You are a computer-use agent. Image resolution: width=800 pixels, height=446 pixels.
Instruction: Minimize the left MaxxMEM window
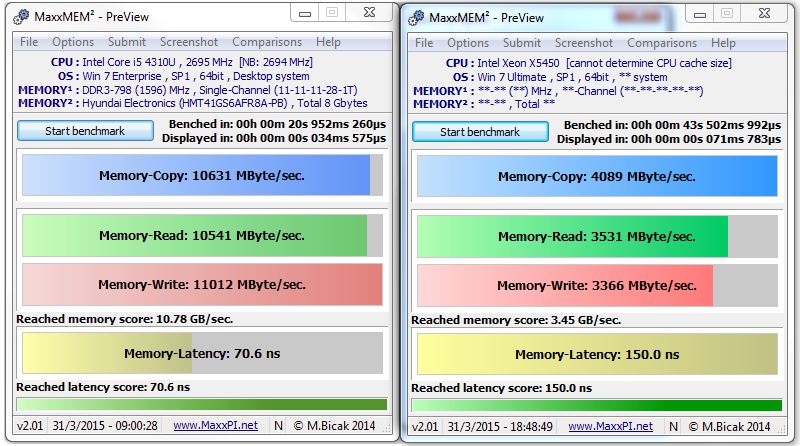305,13
